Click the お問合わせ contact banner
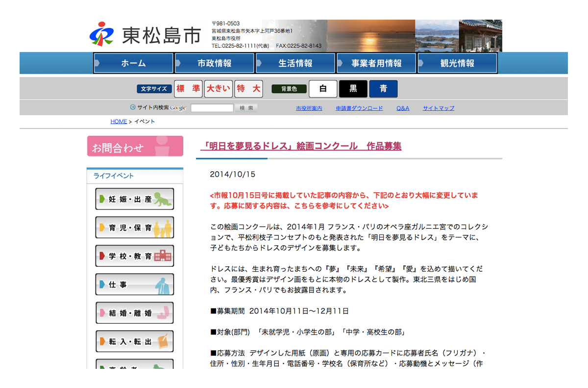Image resolution: width=588 pixels, height=388 pixels. [135, 147]
